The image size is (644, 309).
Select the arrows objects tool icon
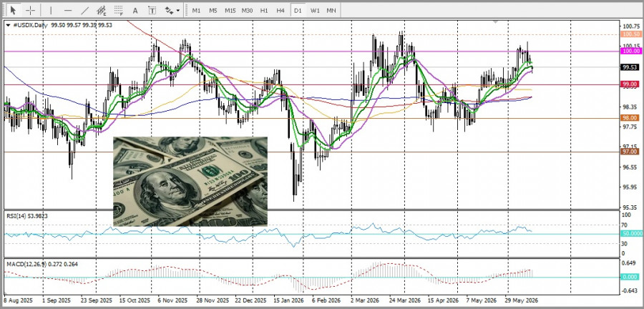click(x=169, y=10)
